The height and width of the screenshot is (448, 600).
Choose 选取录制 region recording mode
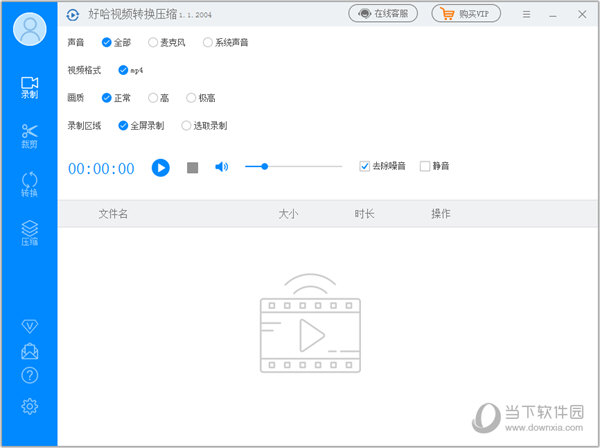[186, 126]
